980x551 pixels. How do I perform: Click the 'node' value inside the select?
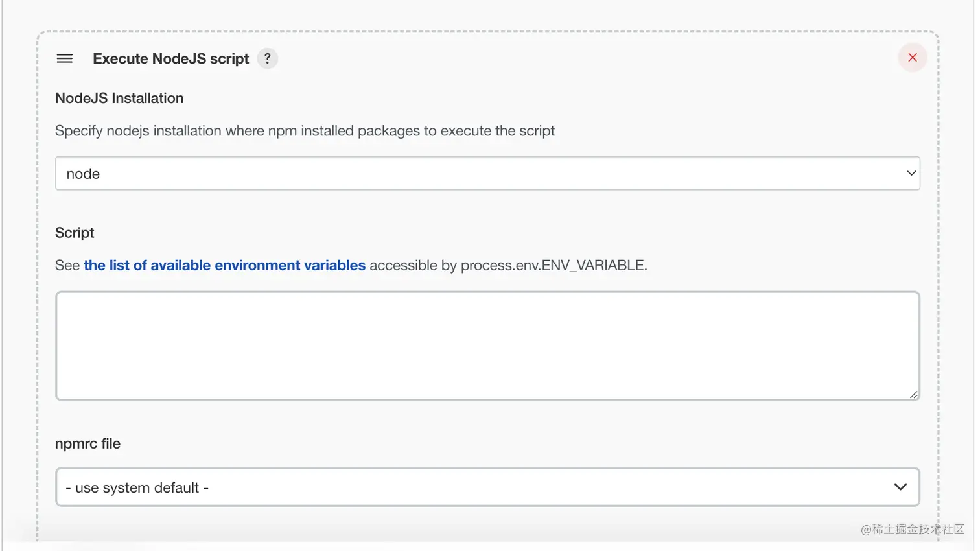(83, 174)
